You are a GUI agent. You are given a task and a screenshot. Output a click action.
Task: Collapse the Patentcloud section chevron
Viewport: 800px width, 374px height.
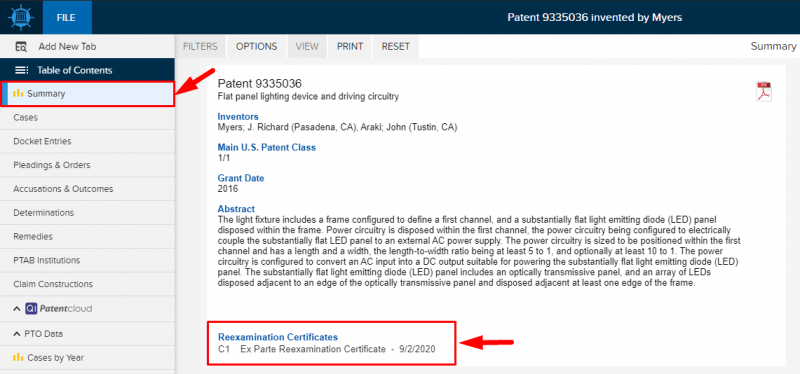pos(17,309)
